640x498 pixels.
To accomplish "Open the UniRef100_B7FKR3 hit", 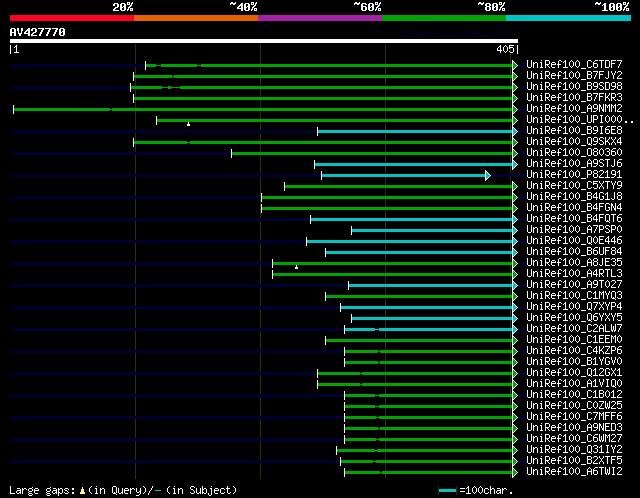I will [x=574, y=98].
